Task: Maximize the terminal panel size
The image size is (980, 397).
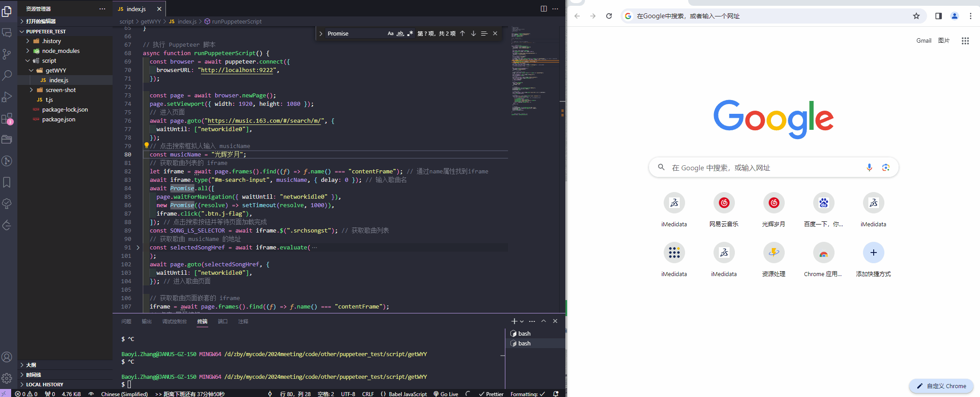Action: pos(544,321)
